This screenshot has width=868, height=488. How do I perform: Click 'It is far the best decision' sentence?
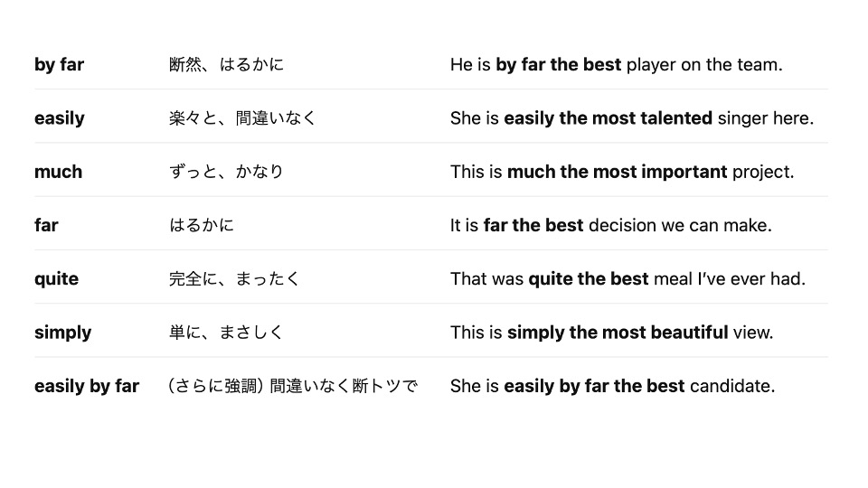click(610, 225)
